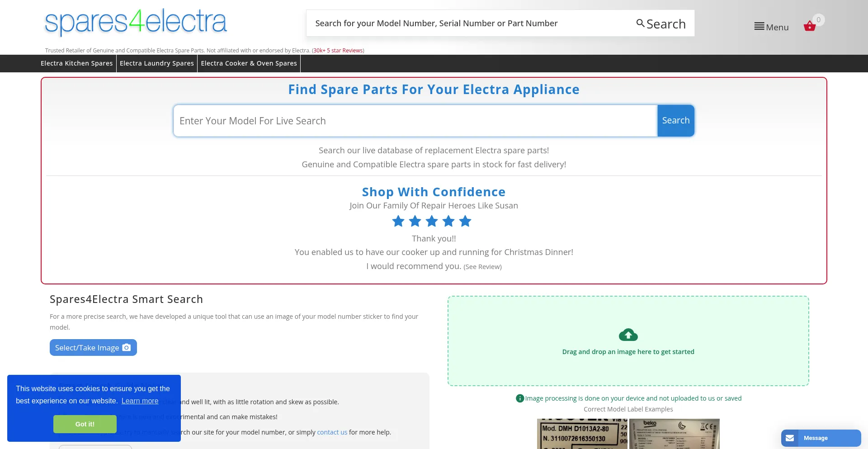Open Electra Kitchen Spares menu
Screen dimensions: 868x449
(x=77, y=63)
